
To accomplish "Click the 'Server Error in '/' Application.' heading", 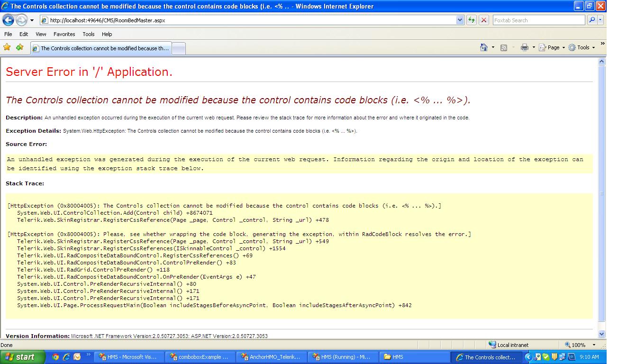I will coord(89,72).
